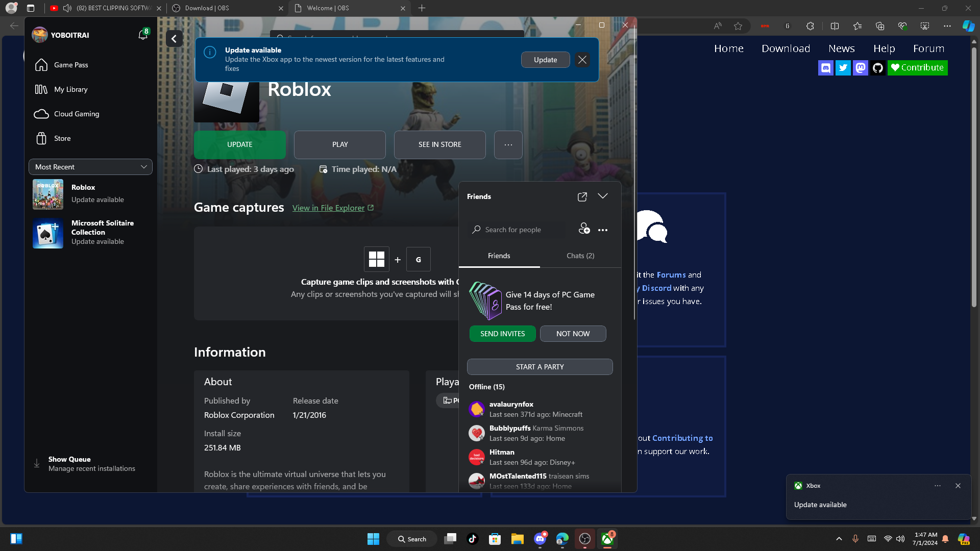Click the Search for people field

click(x=517, y=230)
